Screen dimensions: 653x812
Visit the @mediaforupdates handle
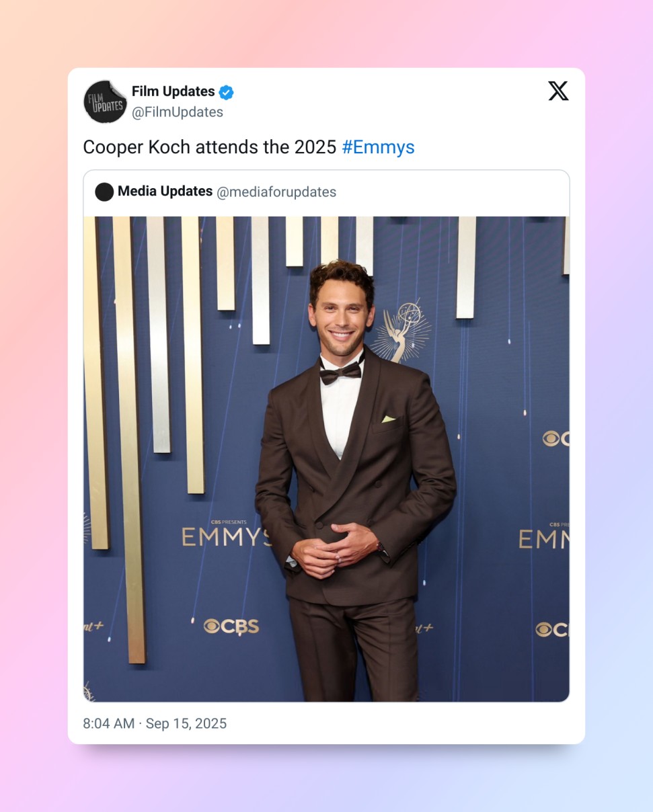point(276,192)
